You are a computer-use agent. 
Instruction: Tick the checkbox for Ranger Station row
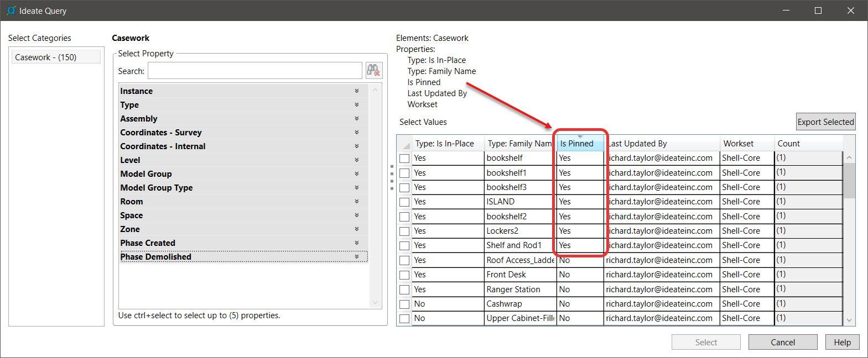pos(404,289)
